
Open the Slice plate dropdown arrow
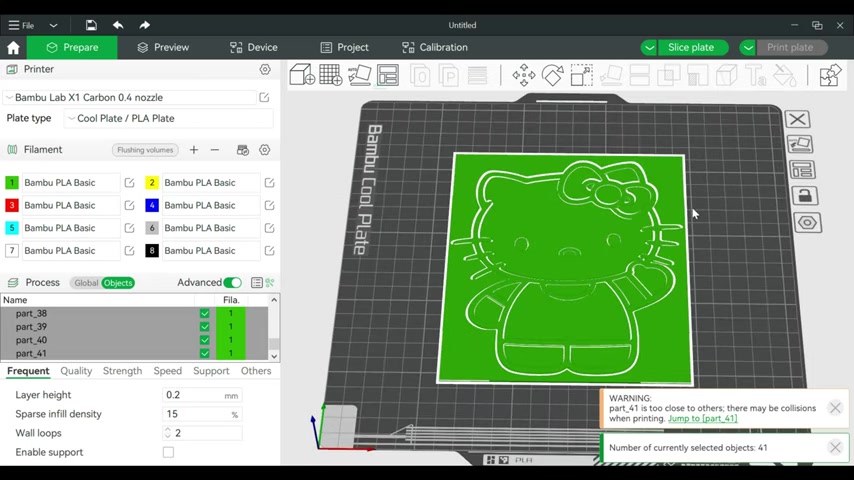pos(649,47)
